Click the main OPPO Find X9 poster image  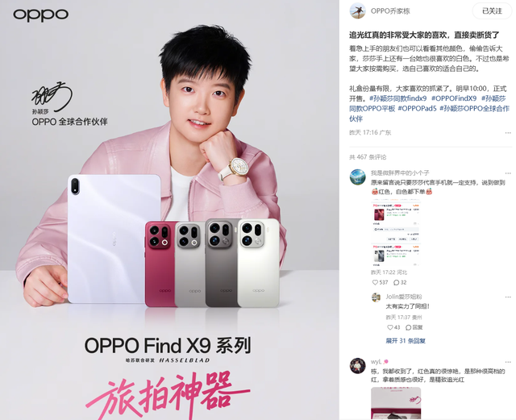coord(169,210)
